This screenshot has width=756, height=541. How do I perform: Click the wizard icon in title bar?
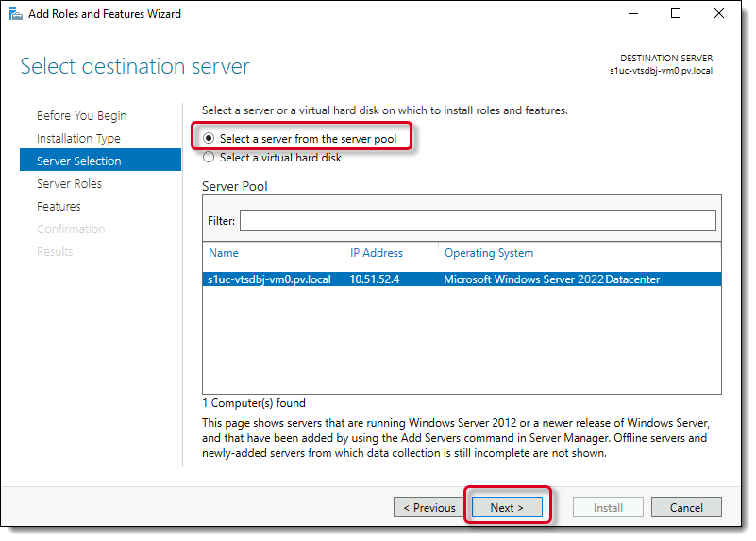16,14
